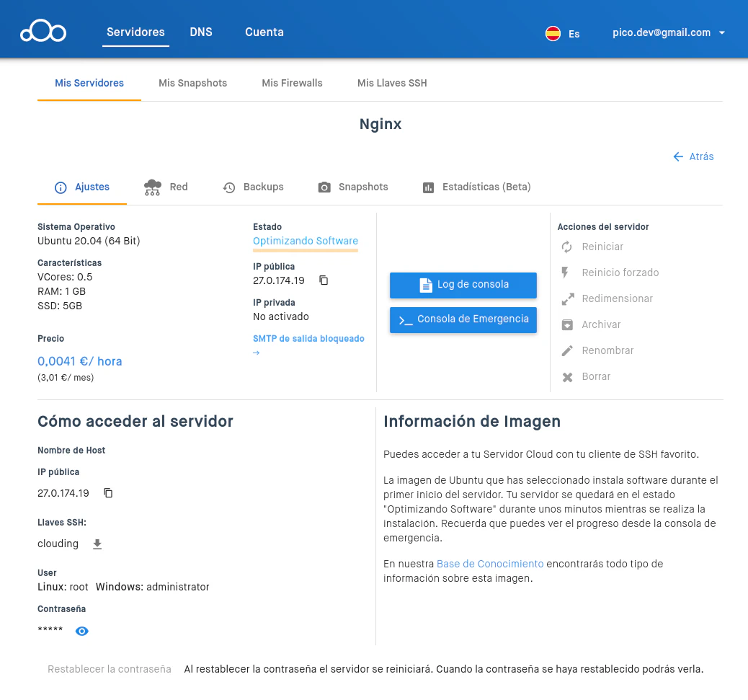Click the Clouding logo in header
Image resolution: width=748 pixels, height=700 pixels.
[43, 32]
